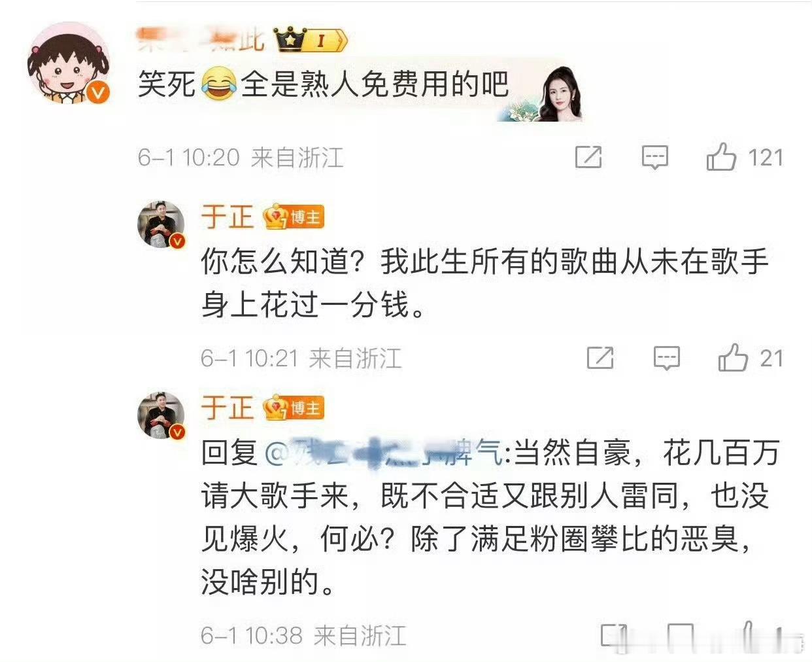This screenshot has height=662, width=812.
Task: Open 于正's avatar in the second reply
Action: 161,416
